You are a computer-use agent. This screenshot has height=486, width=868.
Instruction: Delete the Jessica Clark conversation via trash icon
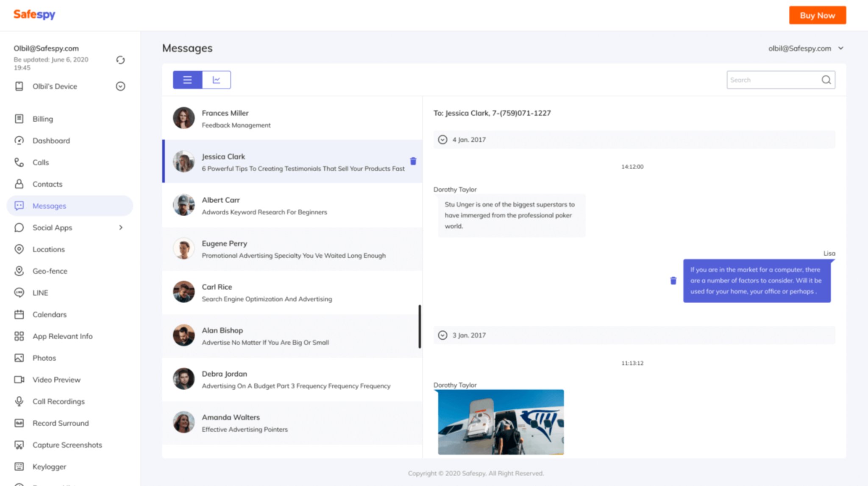pos(413,161)
